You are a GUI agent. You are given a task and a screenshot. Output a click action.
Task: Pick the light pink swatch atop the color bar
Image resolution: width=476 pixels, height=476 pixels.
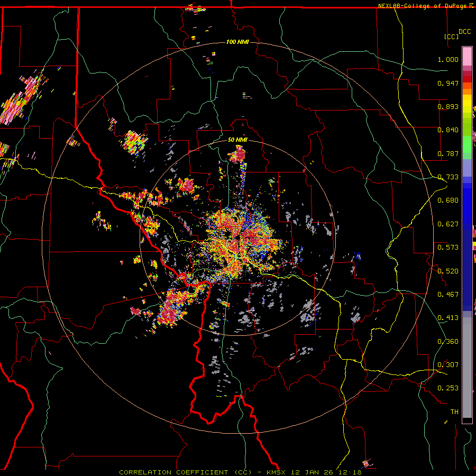pyautogui.click(x=467, y=57)
